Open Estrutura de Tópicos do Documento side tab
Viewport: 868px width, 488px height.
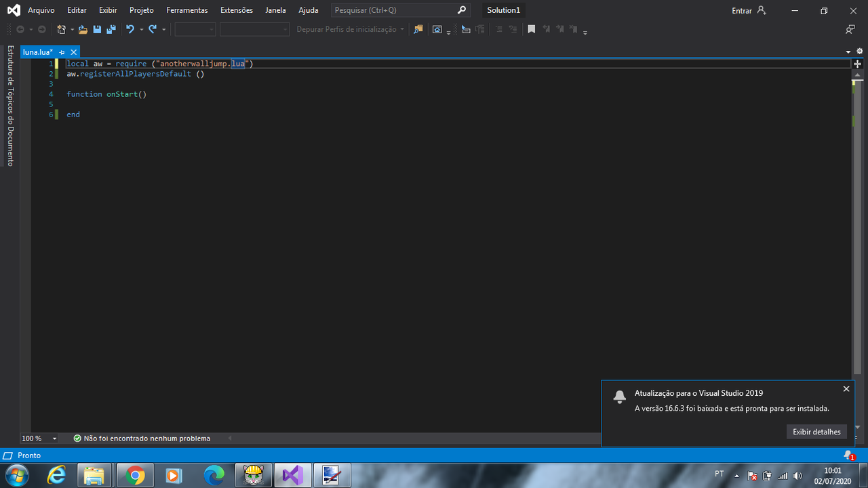click(x=10, y=106)
